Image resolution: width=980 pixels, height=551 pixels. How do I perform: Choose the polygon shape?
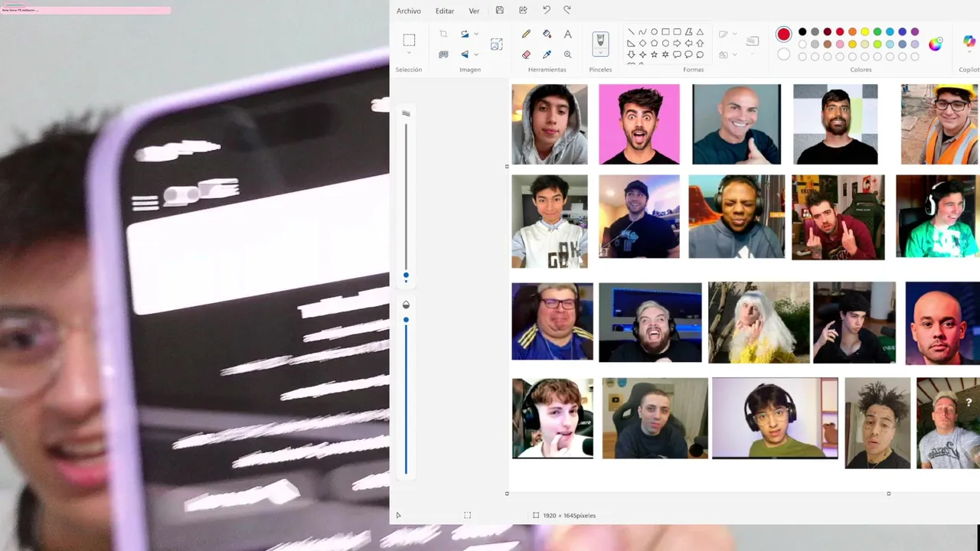[x=688, y=32]
